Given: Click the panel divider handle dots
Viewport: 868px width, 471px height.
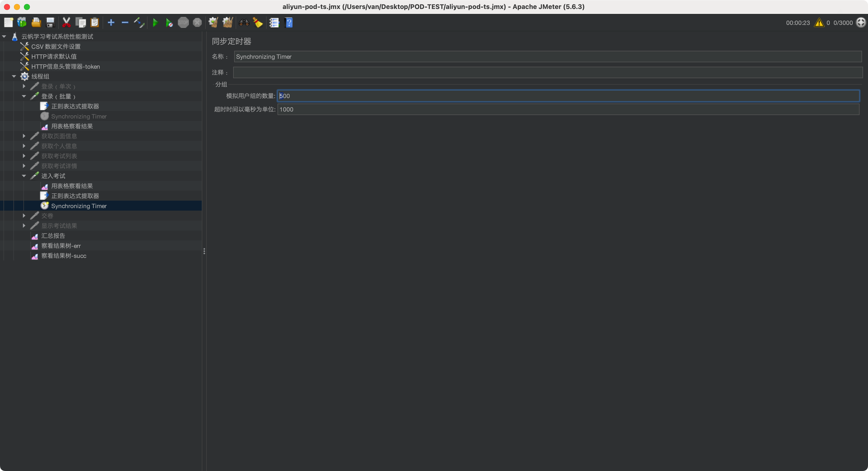Looking at the screenshot, I should click(x=204, y=251).
